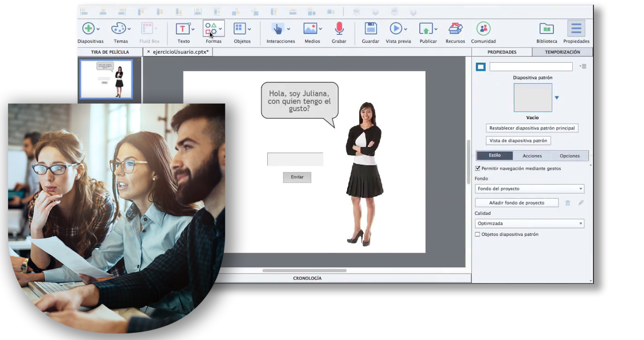Select the Estilo tab
This screenshot has height=340, width=644.
pos(495,155)
